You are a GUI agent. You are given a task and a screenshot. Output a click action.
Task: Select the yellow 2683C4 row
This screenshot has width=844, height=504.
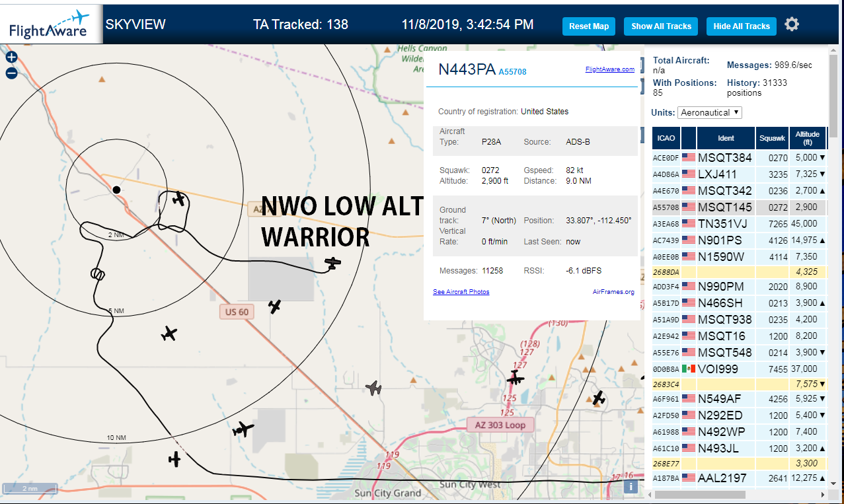pos(739,384)
